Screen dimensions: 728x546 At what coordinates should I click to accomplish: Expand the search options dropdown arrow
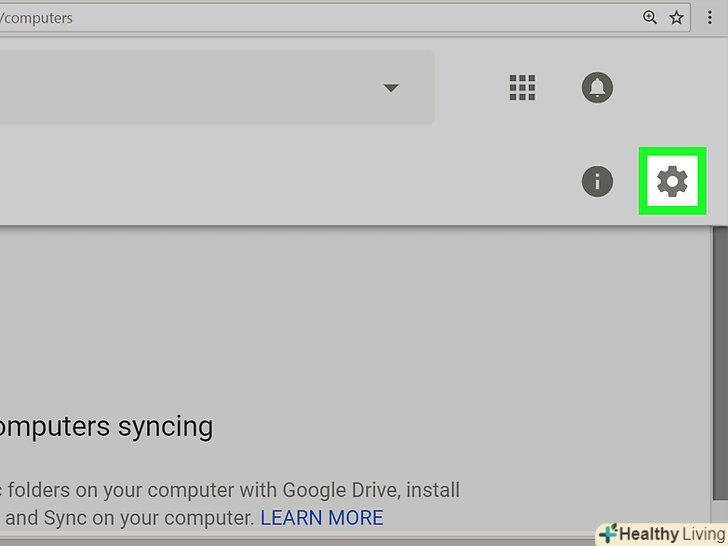391,88
